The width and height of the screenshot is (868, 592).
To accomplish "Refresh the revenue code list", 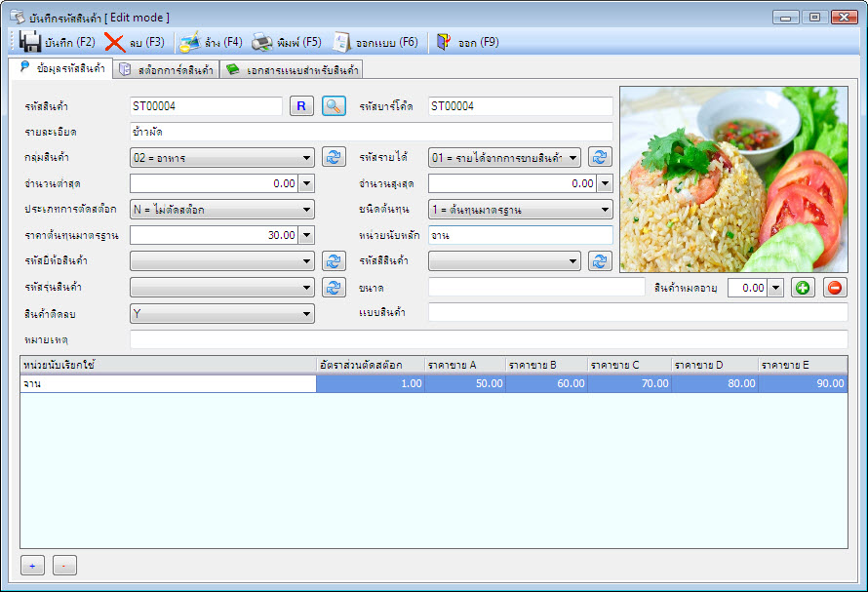I will 600,157.
